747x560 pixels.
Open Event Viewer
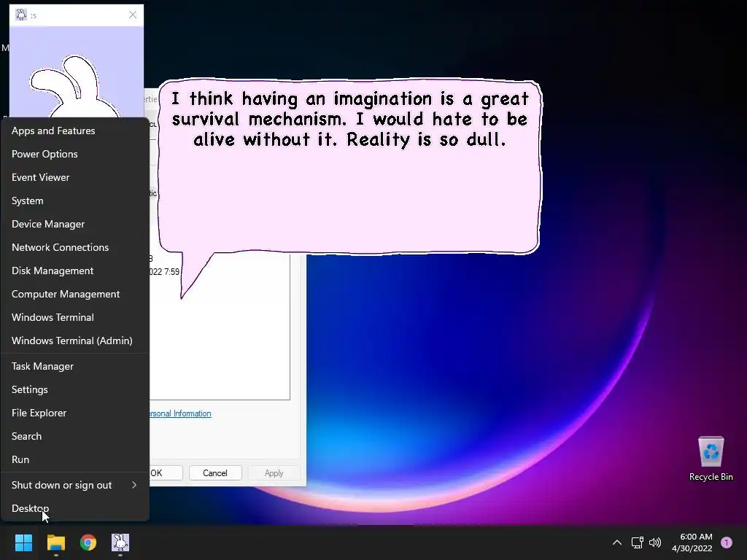(x=75, y=177)
